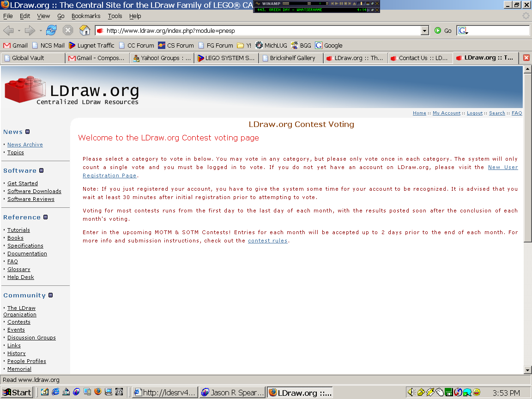This screenshot has width=532, height=399.
Task: Collapse the News sidebar section
Action: (x=28, y=132)
